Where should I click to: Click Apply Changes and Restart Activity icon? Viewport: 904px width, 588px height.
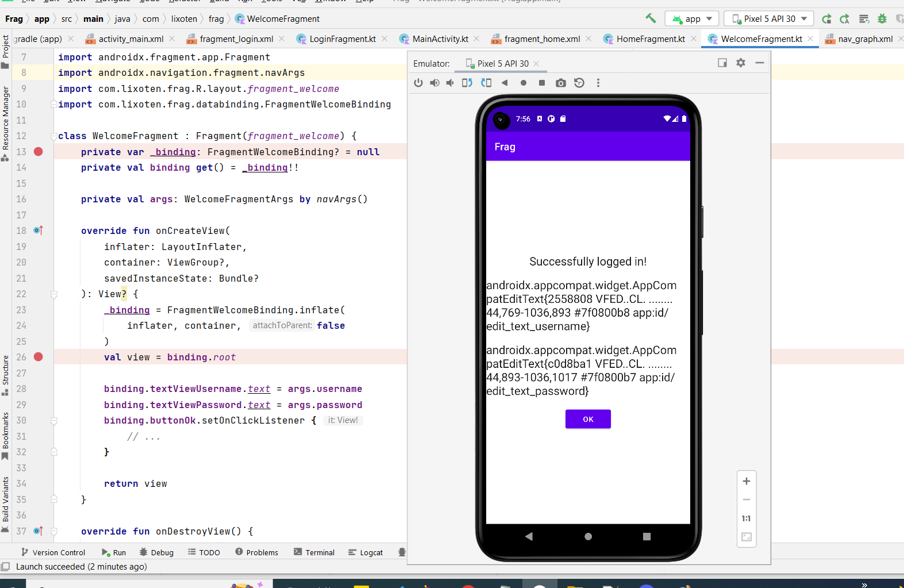(x=826, y=19)
